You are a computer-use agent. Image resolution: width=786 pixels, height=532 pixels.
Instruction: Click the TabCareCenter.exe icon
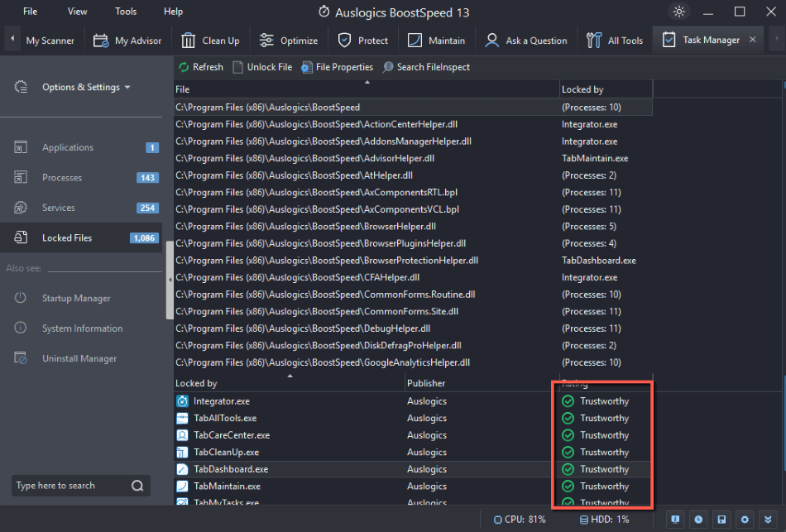click(183, 435)
